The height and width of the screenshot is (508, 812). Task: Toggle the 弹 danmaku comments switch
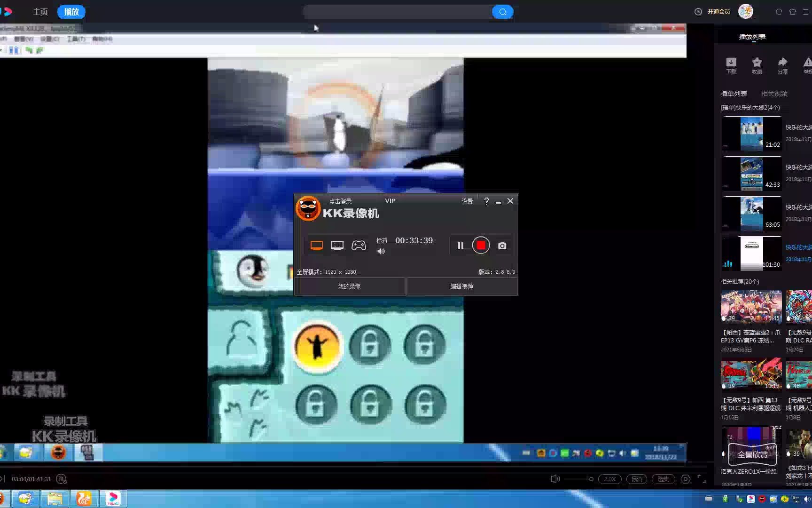(x=62, y=479)
